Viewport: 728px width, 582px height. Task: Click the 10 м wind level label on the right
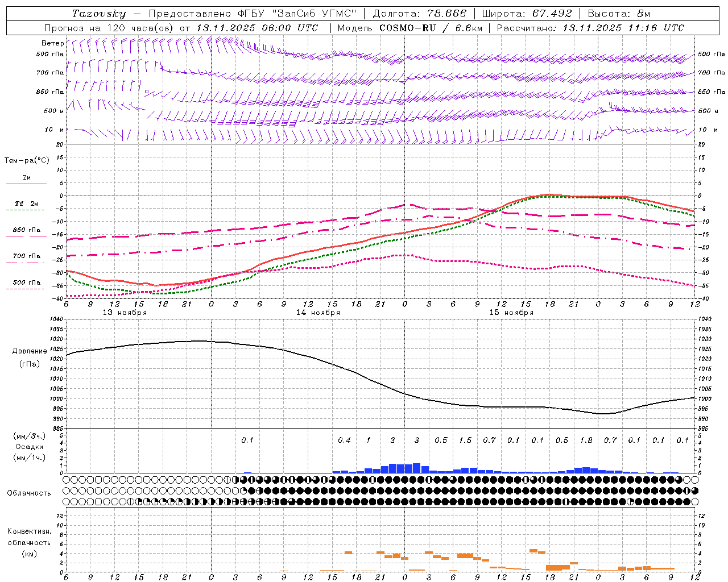pos(708,130)
